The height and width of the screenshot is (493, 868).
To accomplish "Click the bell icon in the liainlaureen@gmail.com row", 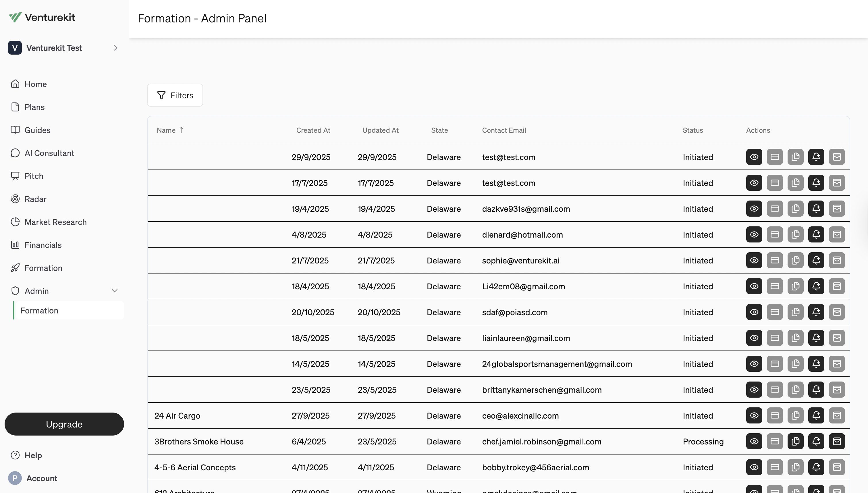I will tap(816, 338).
